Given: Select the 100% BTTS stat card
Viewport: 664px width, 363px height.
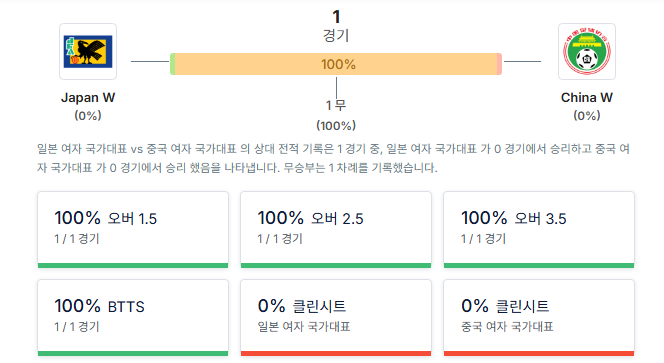Looking at the screenshot, I should pos(133,318).
